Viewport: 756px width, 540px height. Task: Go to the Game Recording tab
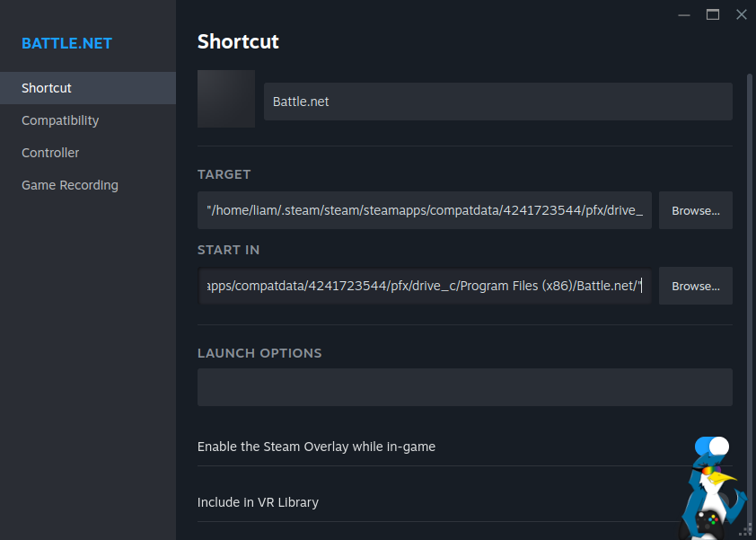pyautogui.click(x=70, y=185)
